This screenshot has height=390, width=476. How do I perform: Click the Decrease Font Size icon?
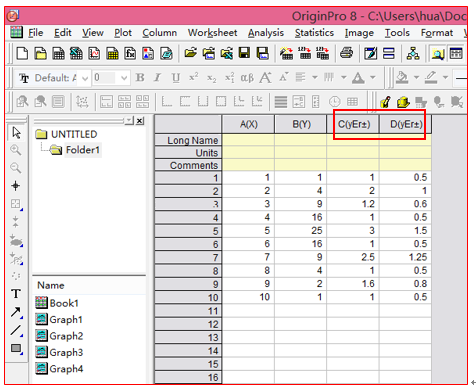click(284, 77)
